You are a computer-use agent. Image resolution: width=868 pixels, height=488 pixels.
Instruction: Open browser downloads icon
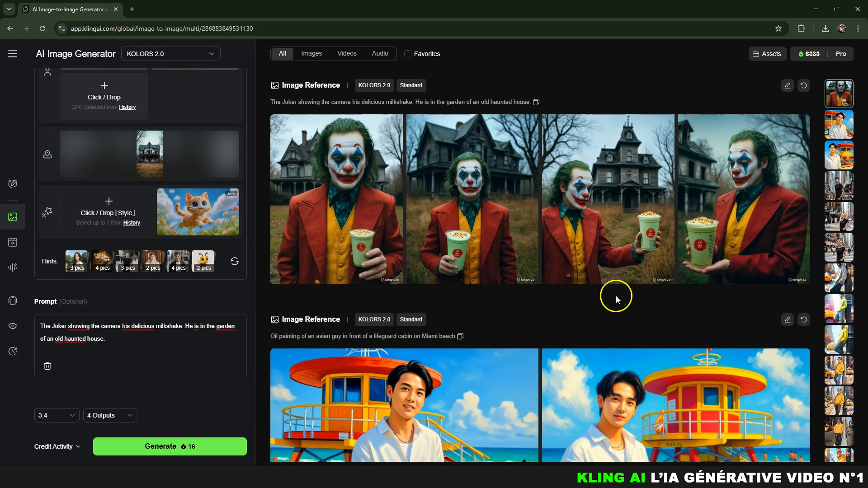coord(825,28)
